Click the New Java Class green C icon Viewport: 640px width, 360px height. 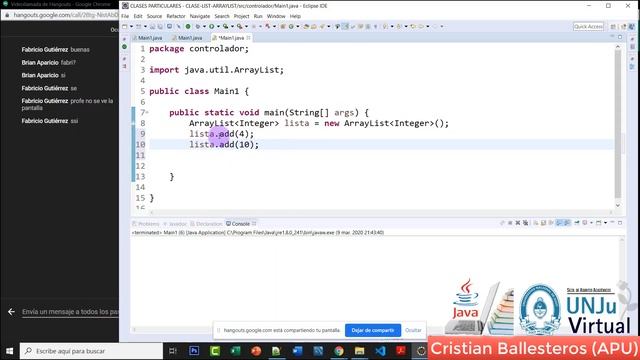(291, 27)
